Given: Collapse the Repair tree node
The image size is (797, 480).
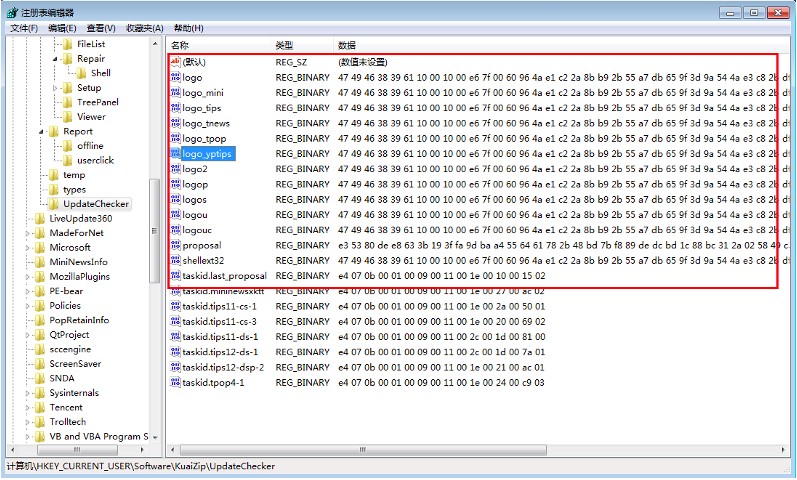Looking at the screenshot, I should click(x=55, y=59).
